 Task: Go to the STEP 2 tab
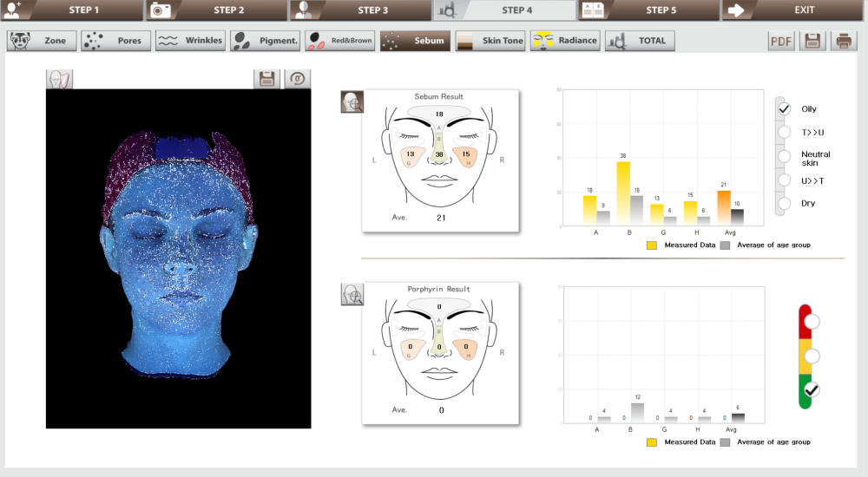[x=215, y=10]
